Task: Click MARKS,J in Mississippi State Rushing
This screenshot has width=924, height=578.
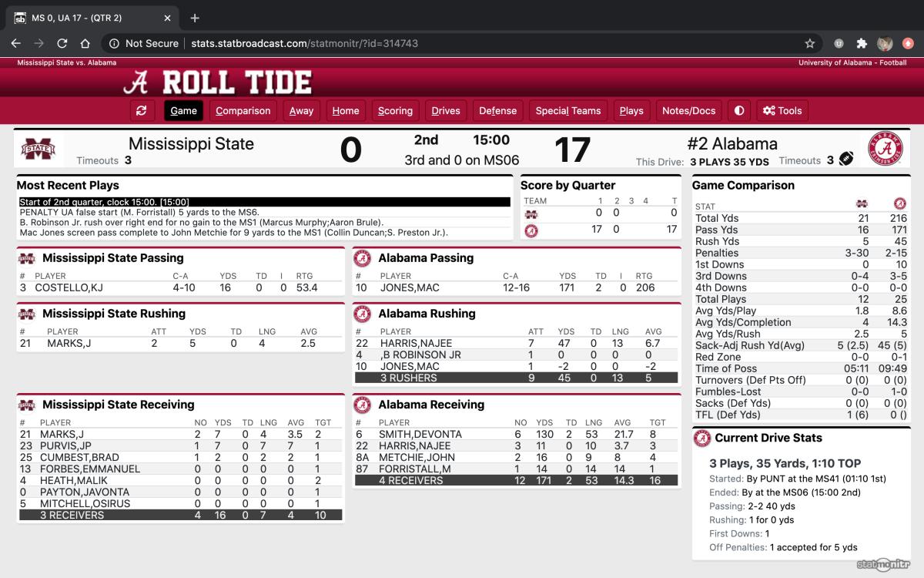Action: (69, 343)
